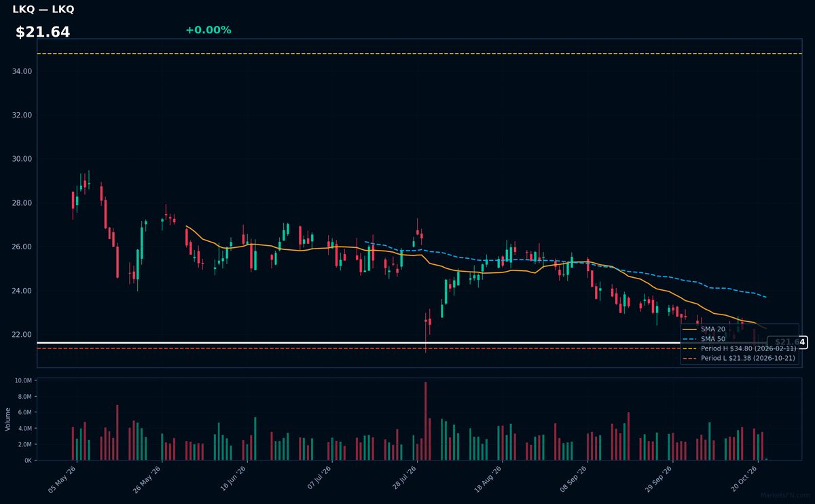Click the SMA 50 legend entry
The width and height of the screenshot is (815, 504).
[713, 338]
